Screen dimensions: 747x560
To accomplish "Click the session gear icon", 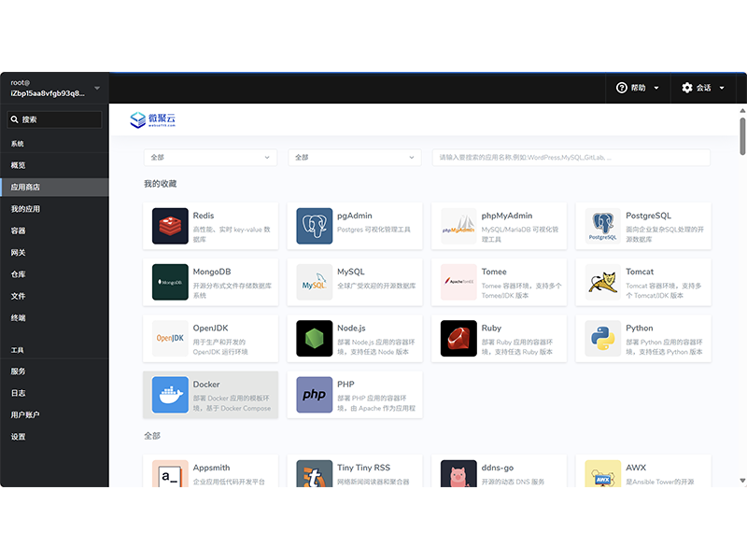I will [x=687, y=88].
